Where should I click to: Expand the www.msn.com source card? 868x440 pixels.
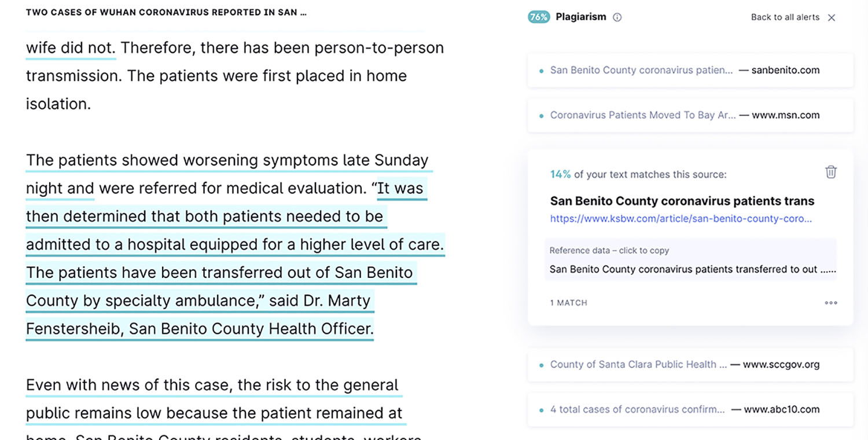690,115
